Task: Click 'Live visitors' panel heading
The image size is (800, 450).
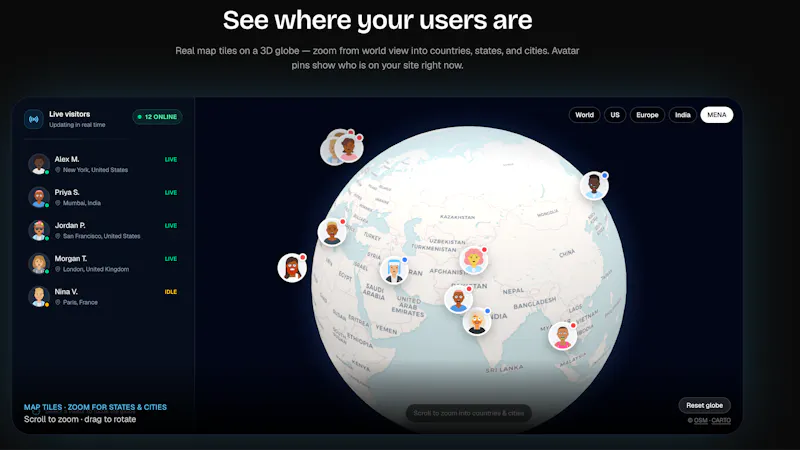Action: pyautogui.click(x=69, y=114)
